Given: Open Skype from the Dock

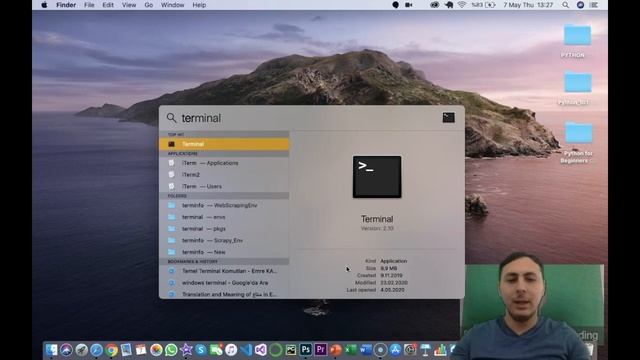Looking at the screenshot, I should (201, 350).
